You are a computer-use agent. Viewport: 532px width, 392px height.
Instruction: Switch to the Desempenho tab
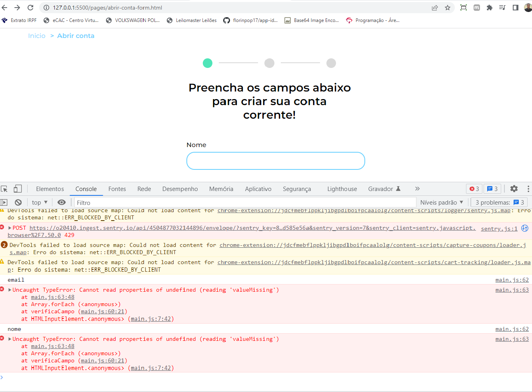click(180, 189)
